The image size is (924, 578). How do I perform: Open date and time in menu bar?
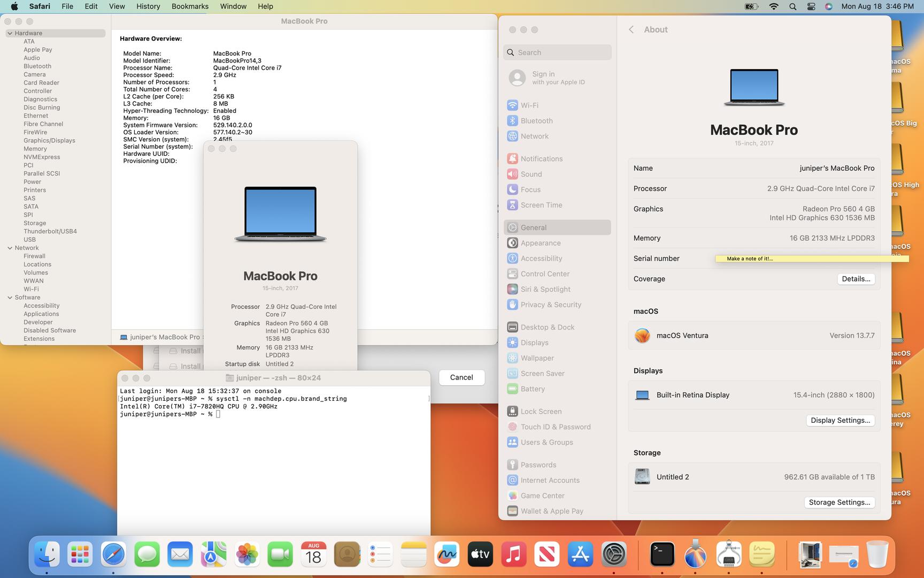coord(877,6)
